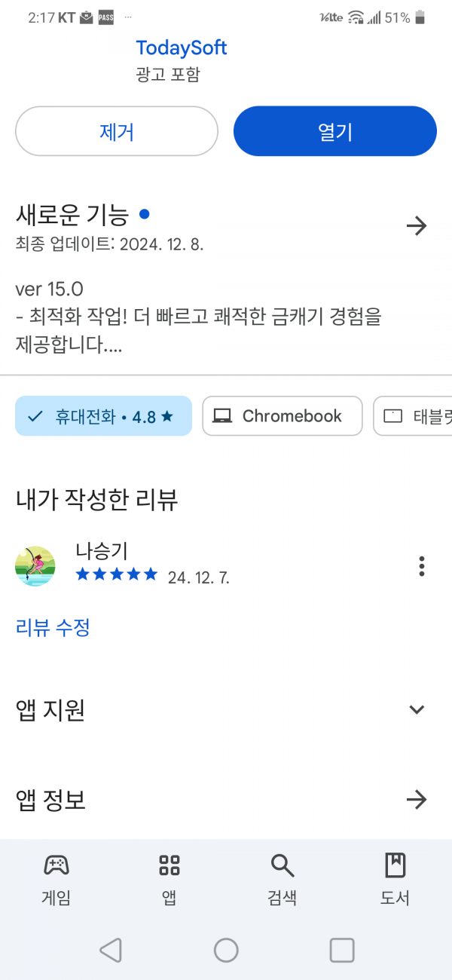Screen dimensions: 452x980
Task: Tap the Android home circle button
Action: click(226, 950)
